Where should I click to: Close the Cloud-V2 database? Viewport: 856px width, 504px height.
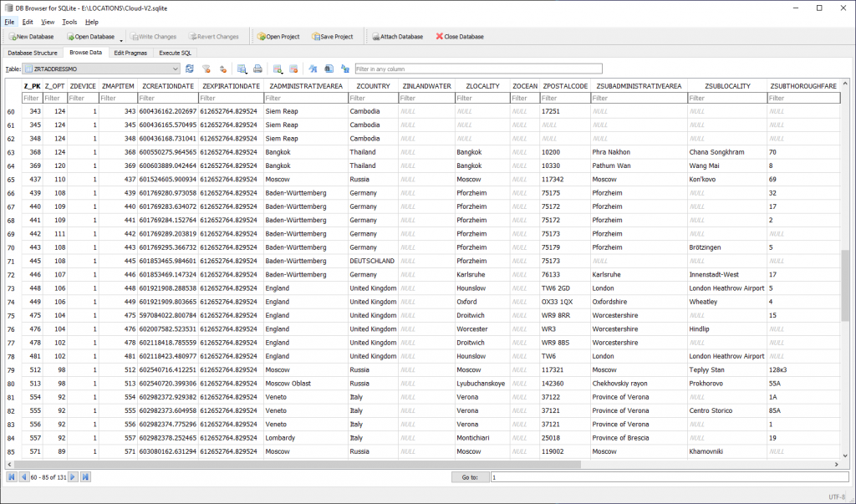point(458,36)
